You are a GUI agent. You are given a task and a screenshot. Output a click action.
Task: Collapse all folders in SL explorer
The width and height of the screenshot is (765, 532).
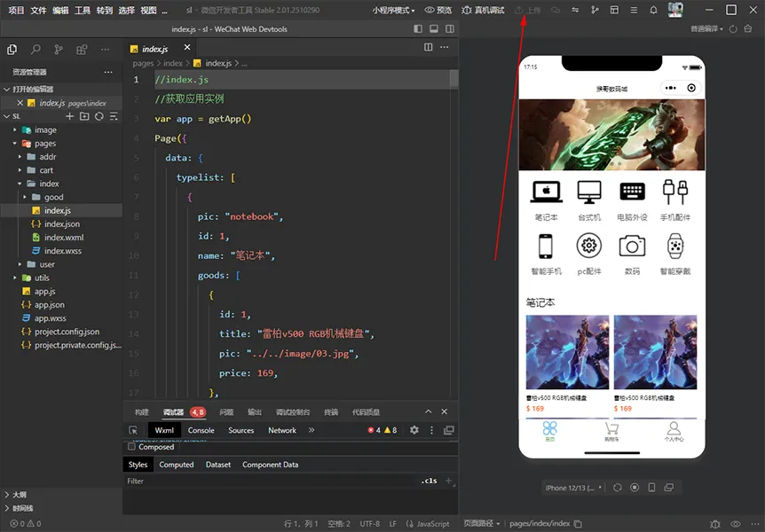point(114,116)
